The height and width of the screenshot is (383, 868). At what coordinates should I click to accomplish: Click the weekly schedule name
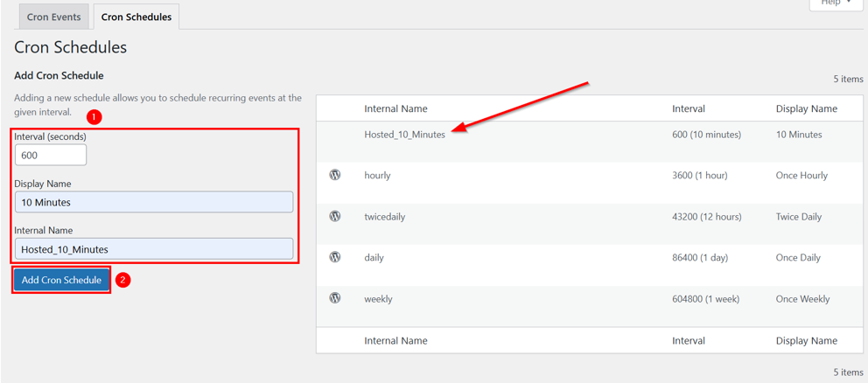point(378,299)
